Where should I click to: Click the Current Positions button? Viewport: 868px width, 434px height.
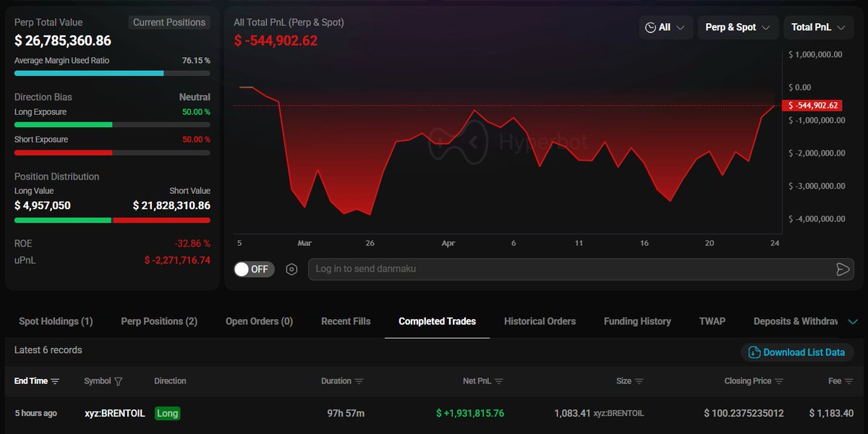[x=169, y=22]
